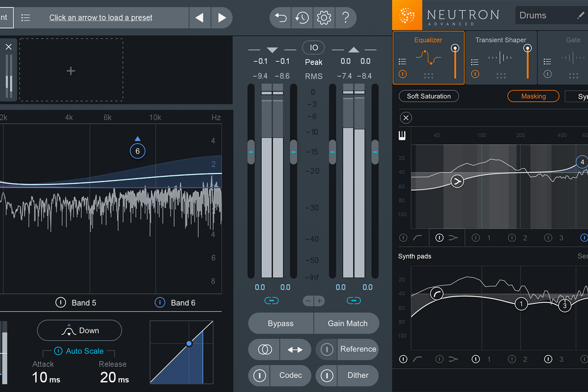Click the plus button below the meter scale

click(x=319, y=301)
